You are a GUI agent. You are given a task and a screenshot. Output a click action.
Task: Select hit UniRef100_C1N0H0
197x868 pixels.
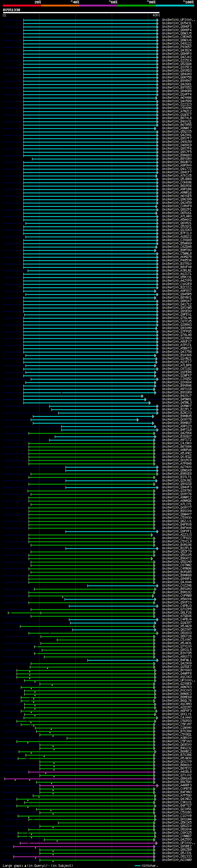(x=177, y=728)
